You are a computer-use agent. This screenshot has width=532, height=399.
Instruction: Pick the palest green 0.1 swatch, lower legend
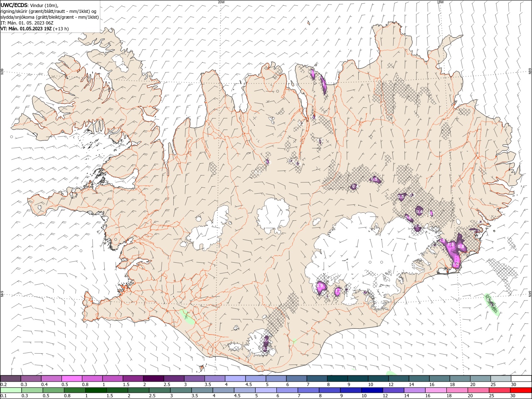point(11,390)
